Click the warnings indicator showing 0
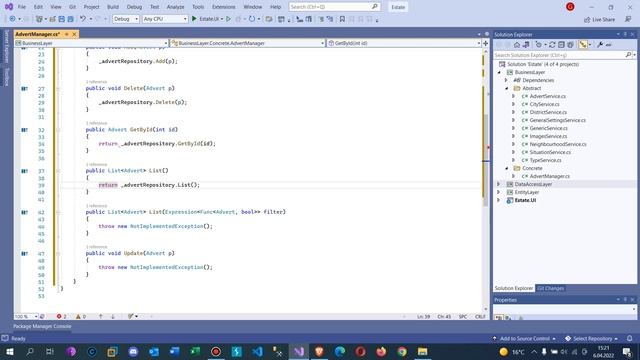The image size is (640, 360). [x=80, y=316]
